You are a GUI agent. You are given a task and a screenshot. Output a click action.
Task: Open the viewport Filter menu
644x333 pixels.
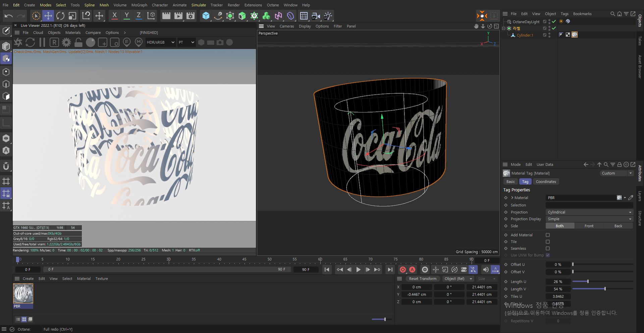click(x=338, y=26)
